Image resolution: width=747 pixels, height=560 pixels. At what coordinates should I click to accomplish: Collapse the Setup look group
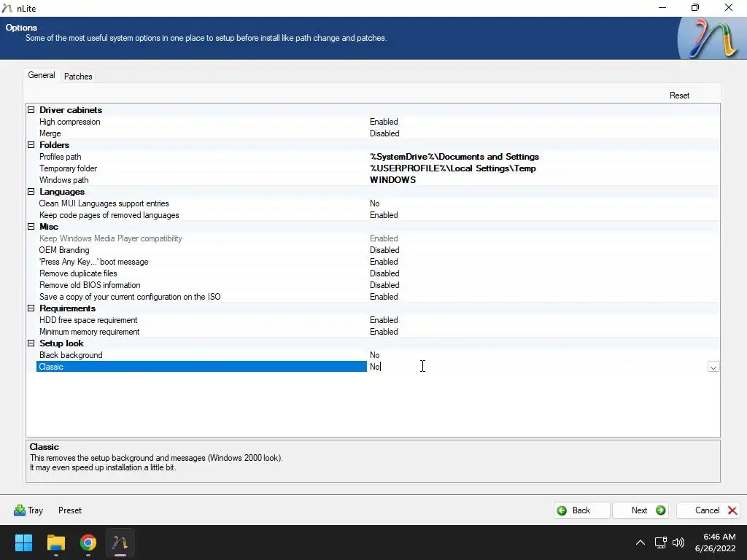tap(31, 343)
